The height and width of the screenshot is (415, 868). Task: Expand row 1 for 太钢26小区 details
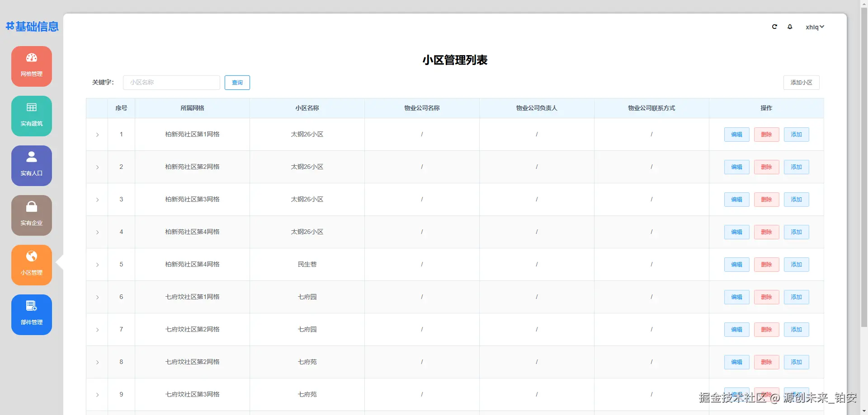pyautogui.click(x=97, y=134)
